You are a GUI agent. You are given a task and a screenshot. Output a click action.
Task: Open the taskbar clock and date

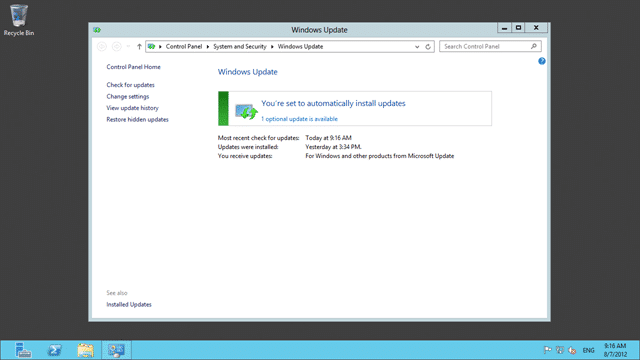[615, 350]
